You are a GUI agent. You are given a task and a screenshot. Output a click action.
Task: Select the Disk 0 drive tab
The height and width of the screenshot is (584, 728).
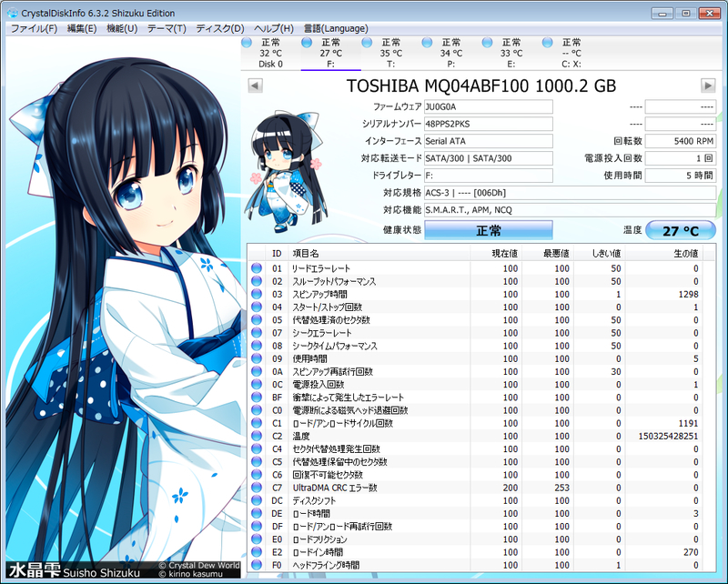(270, 54)
